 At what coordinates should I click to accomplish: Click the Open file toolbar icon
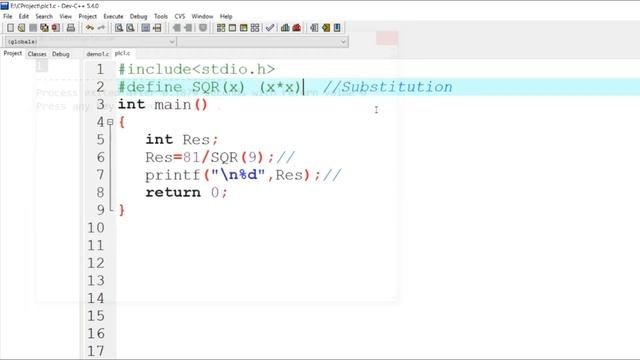pos(22,28)
